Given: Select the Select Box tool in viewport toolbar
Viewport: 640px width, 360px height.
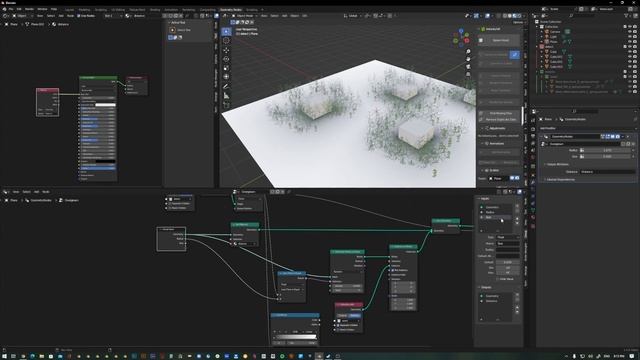Looking at the screenshot, I should 226,32.
